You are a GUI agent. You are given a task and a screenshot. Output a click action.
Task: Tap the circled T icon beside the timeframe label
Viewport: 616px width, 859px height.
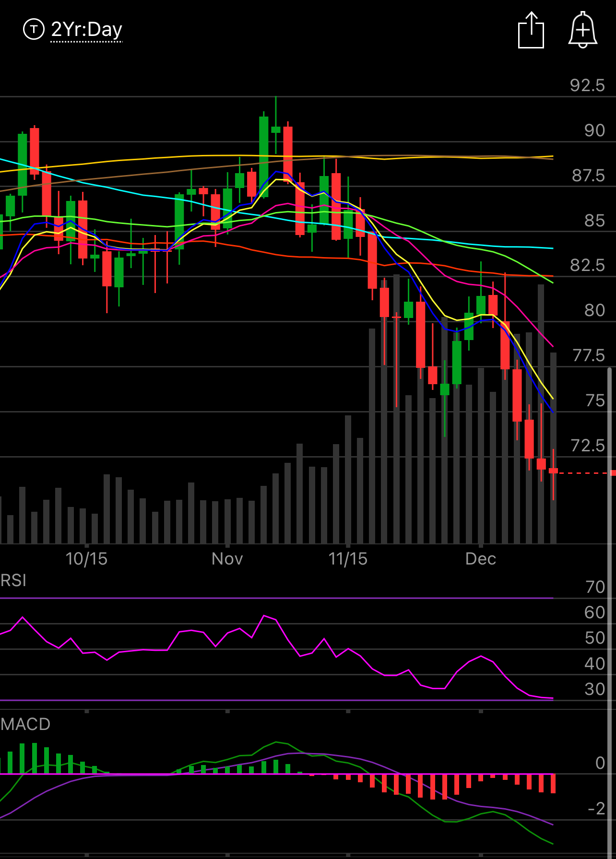pyautogui.click(x=34, y=29)
